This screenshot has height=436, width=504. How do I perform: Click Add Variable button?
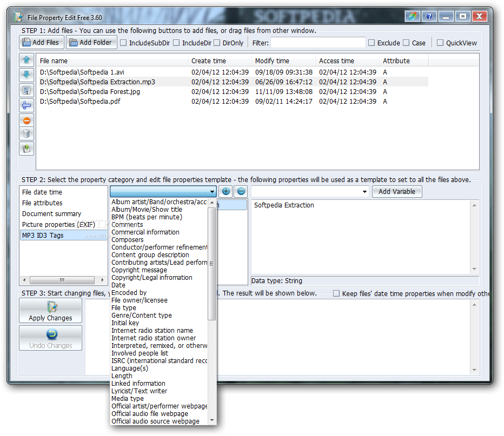pyautogui.click(x=397, y=192)
